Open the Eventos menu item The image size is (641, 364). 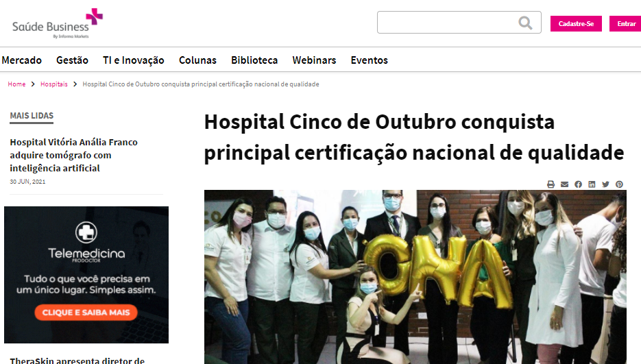click(369, 60)
